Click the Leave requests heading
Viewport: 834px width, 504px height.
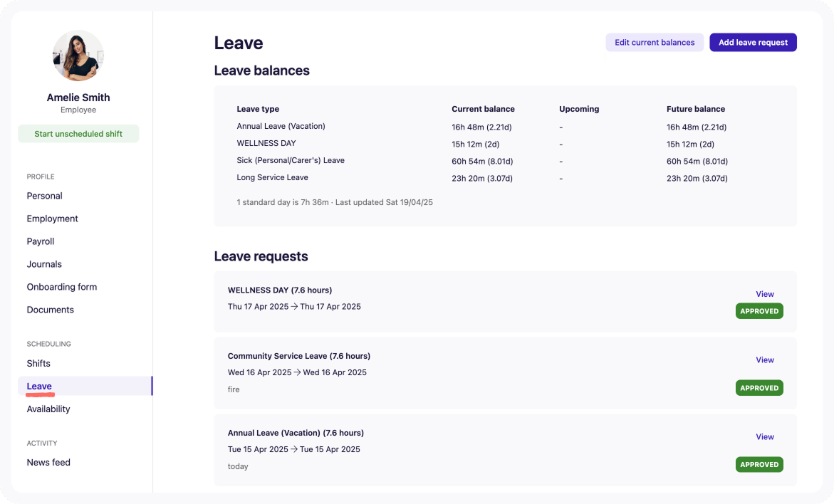[x=261, y=256]
